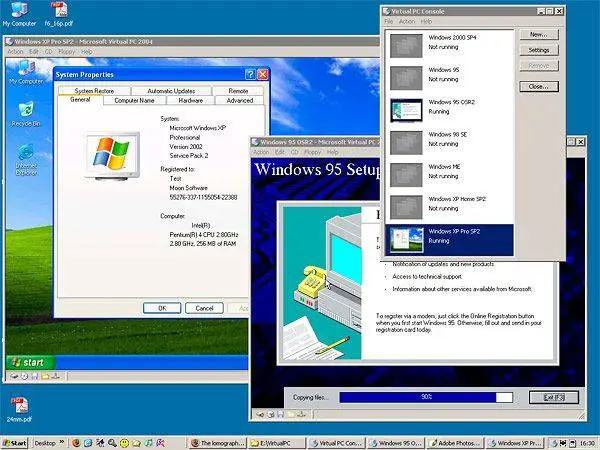Click the 16:30 clock in system tray
The width and height of the screenshot is (600, 450).
pyautogui.click(x=588, y=443)
